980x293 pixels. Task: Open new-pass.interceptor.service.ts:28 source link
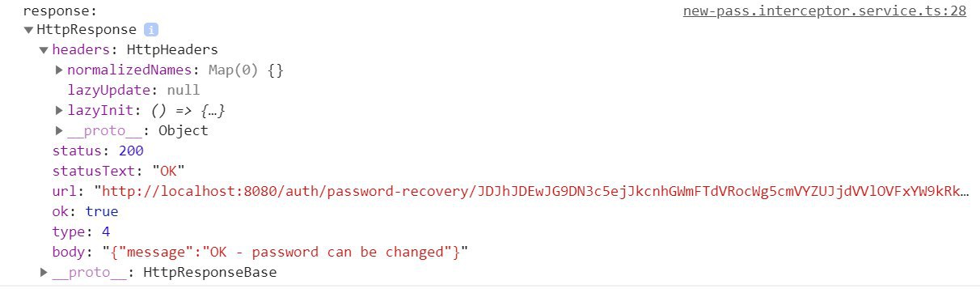[825, 11]
